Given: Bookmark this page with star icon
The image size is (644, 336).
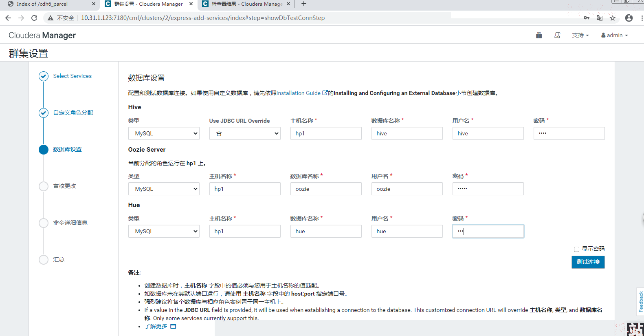Looking at the screenshot, I should (613, 18).
